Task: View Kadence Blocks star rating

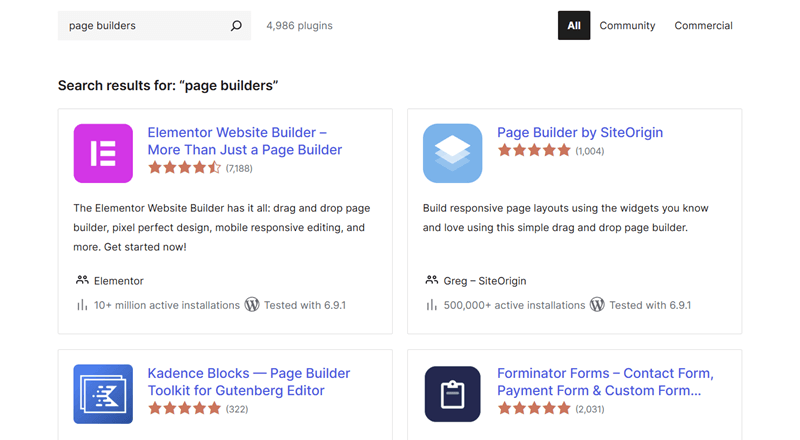Action: [x=185, y=408]
